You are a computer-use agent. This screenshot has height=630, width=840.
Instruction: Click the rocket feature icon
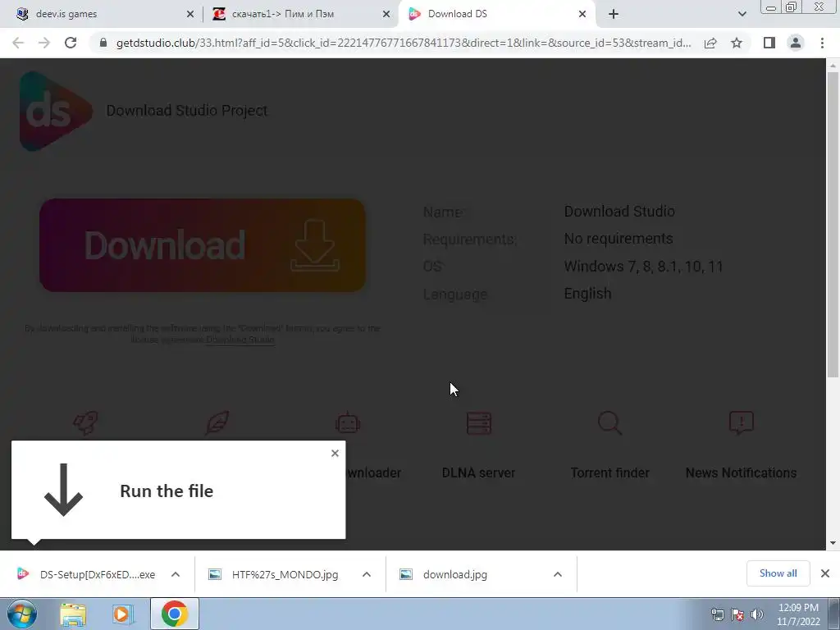tap(85, 422)
